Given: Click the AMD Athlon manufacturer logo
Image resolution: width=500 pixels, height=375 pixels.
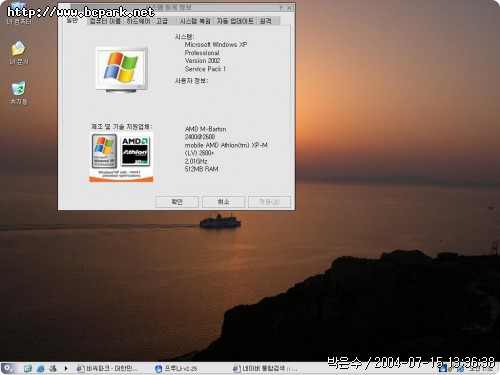Looking at the screenshot, I should [135, 151].
